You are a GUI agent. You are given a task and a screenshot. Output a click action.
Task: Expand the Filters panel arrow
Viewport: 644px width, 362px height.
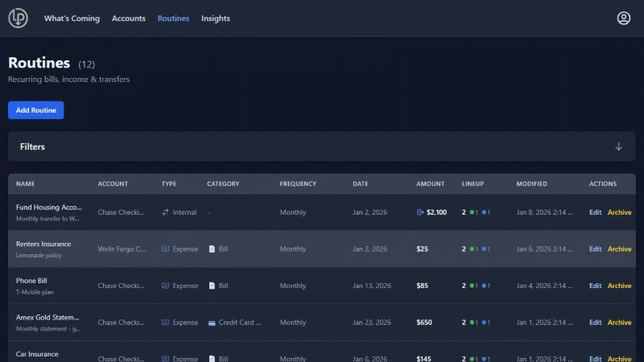pos(618,146)
